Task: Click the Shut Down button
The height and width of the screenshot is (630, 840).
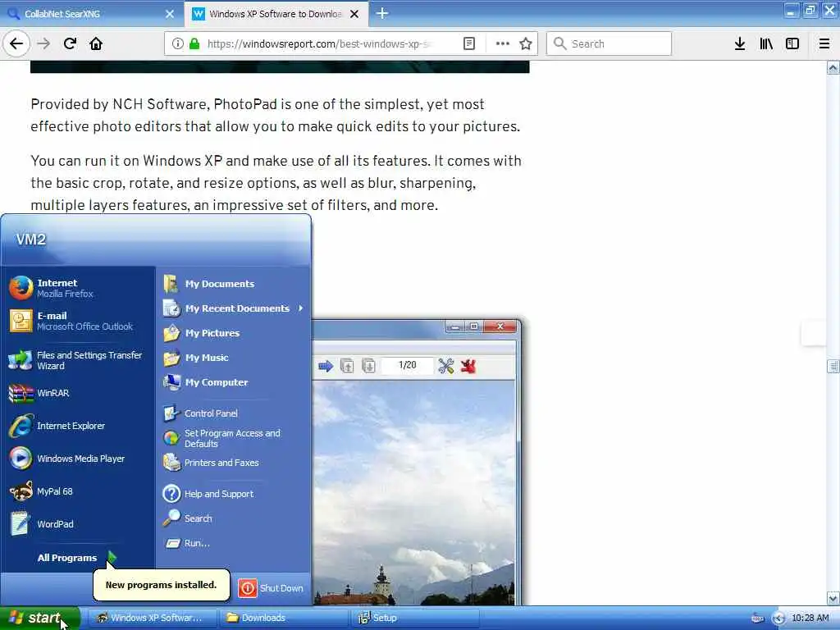Action: pyautogui.click(x=271, y=588)
